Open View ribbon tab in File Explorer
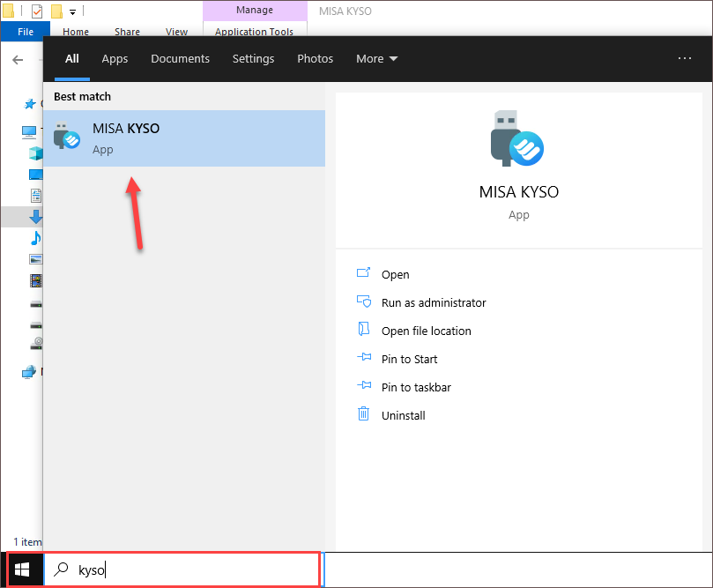The height and width of the screenshot is (588, 713). click(x=176, y=32)
